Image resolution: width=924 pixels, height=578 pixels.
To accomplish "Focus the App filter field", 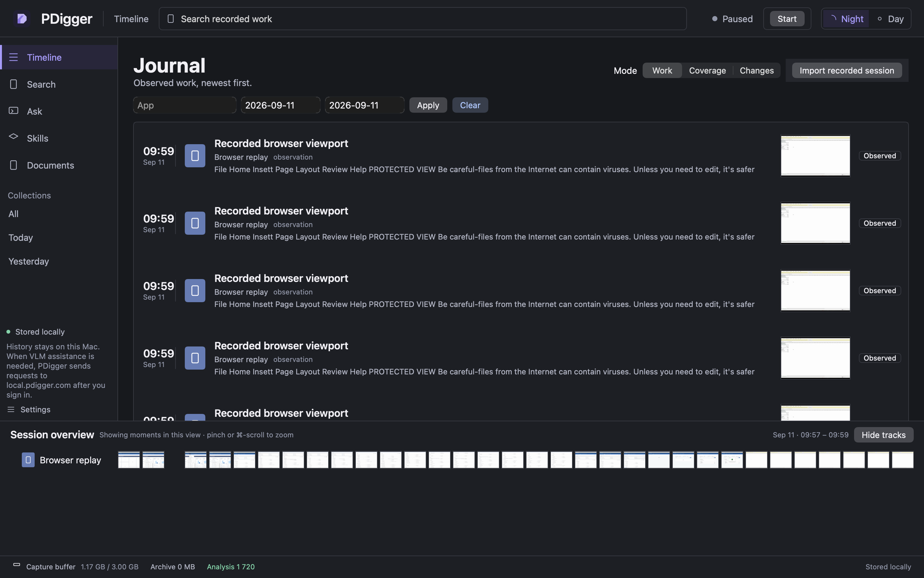I will [x=185, y=105].
